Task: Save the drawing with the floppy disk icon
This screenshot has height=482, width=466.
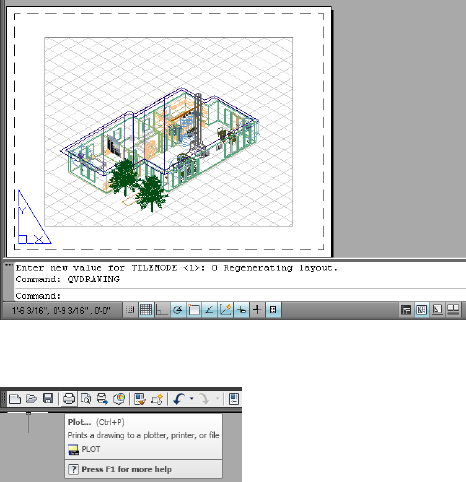Action: pos(48,399)
